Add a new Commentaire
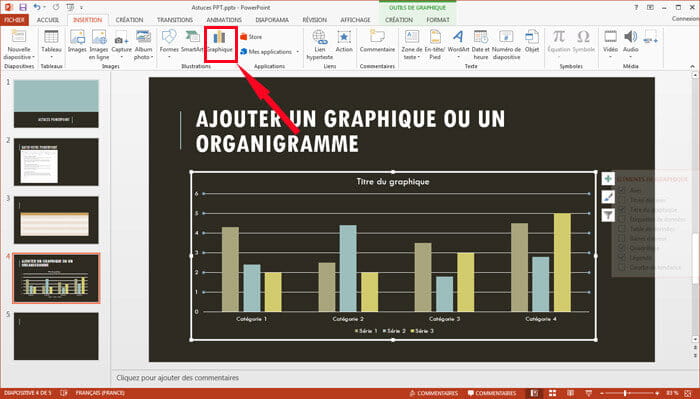The image size is (700, 399). [377, 42]
